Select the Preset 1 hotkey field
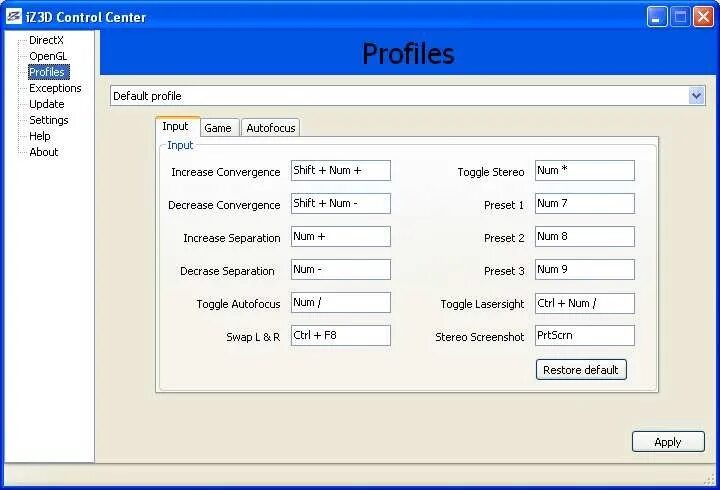The width and height of the screenshot is (720, 490). pyautogui.click(x=585, y=203)
